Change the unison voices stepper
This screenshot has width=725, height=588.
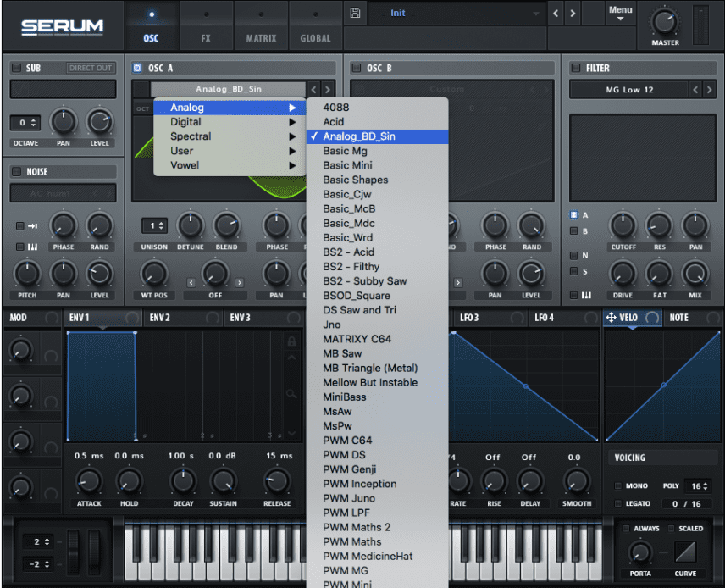[154, 225]
